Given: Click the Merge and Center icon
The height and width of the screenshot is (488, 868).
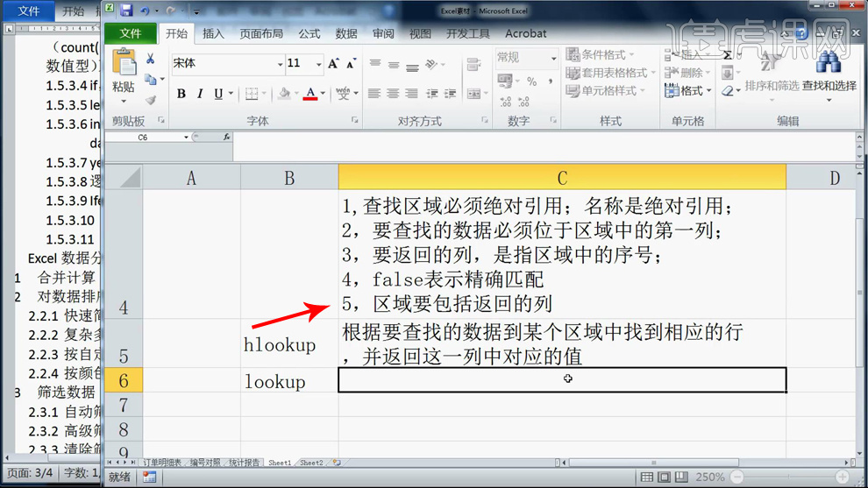Looking at the screenshot, I should coord(473,94).
